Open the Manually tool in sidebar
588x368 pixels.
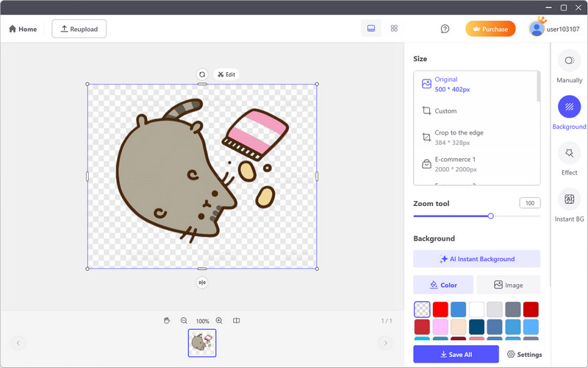[x=569, y=66]
